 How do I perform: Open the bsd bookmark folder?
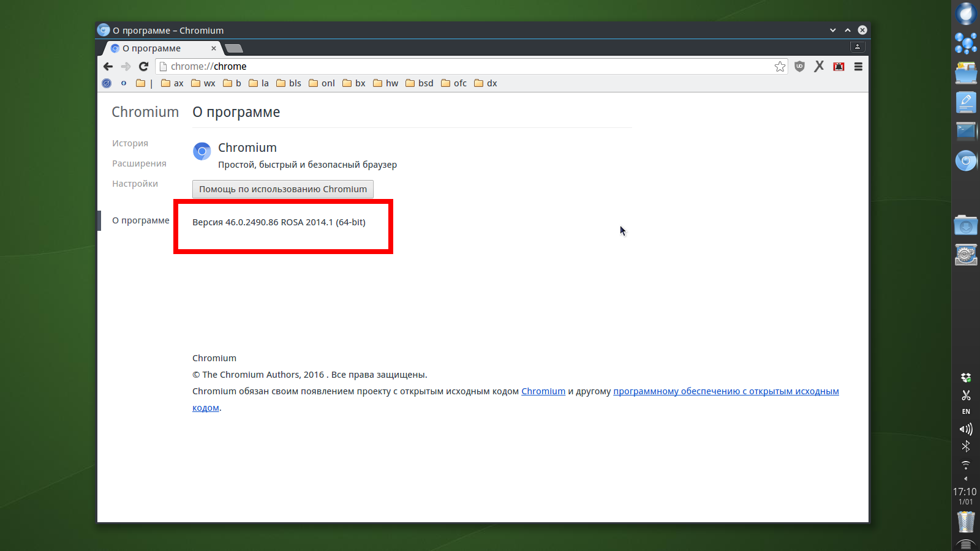420,83
